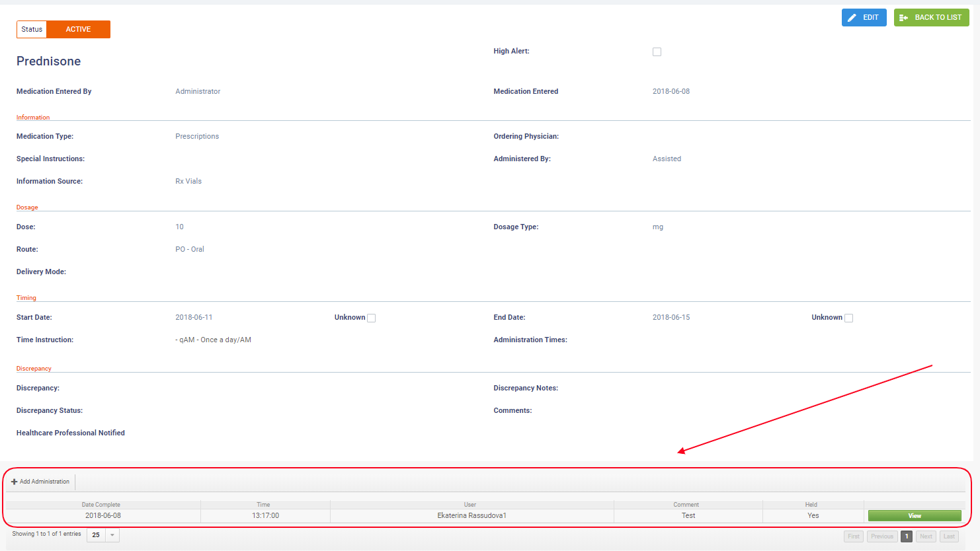Click the Next pagination button
The image size is (980, 551).
pos(926,536)
